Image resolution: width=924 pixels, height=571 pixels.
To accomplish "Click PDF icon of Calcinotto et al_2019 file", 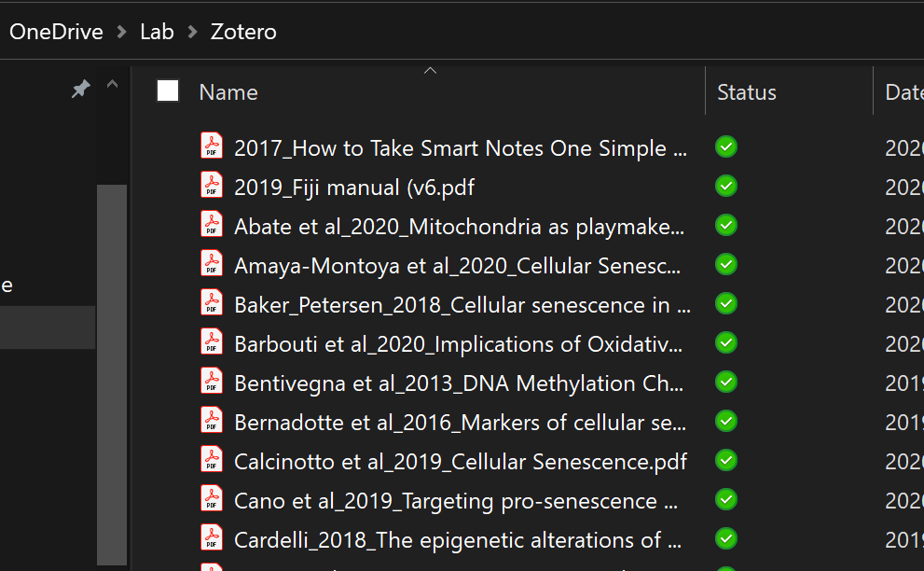I will click(x=212, y=460).
